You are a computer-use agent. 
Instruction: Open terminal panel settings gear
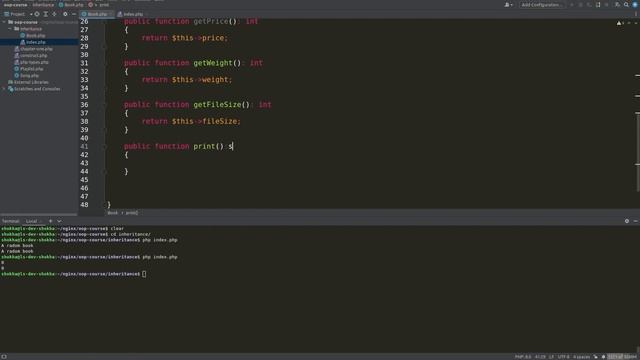pos(627,221)
